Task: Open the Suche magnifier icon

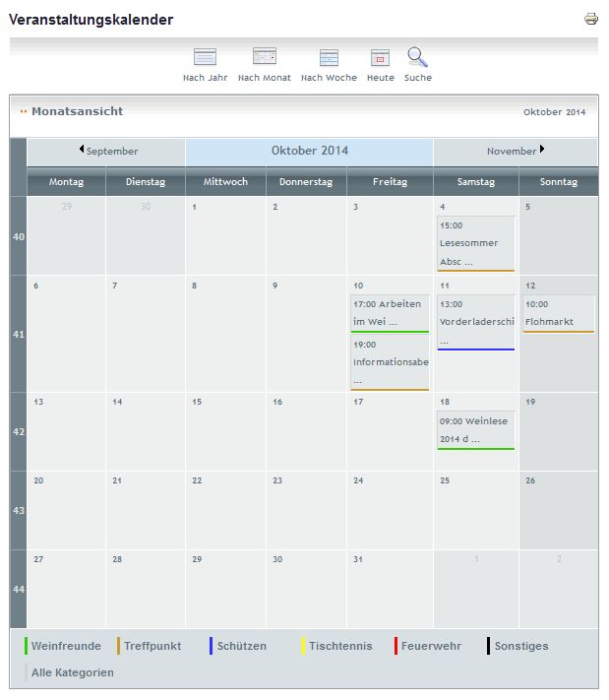Action: tap(417, 57)
